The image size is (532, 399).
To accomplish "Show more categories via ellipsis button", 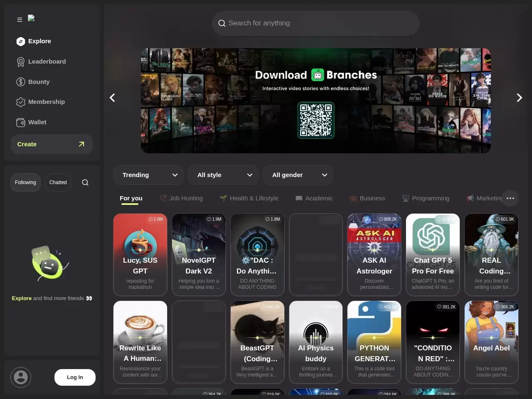I will 510,198.
